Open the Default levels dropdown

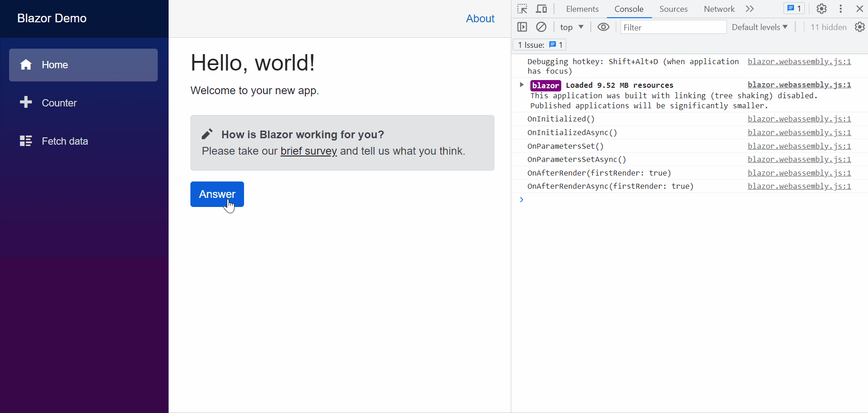coord(759,27)
